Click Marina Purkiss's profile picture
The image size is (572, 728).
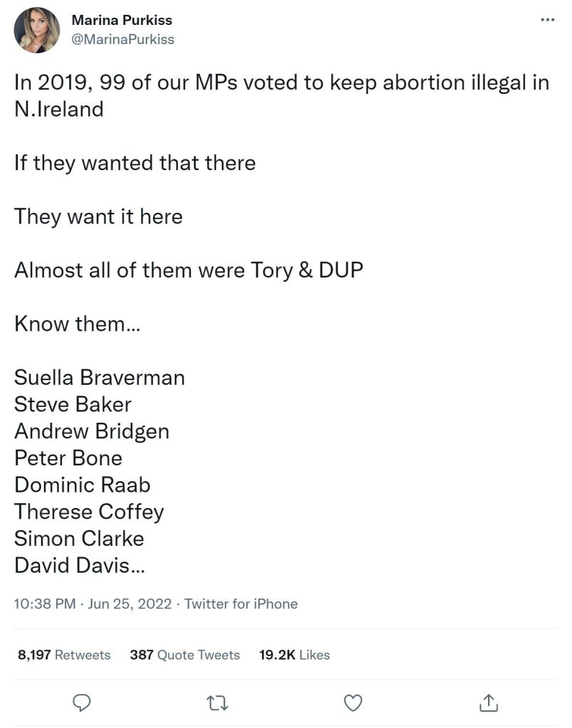(37, 30)
